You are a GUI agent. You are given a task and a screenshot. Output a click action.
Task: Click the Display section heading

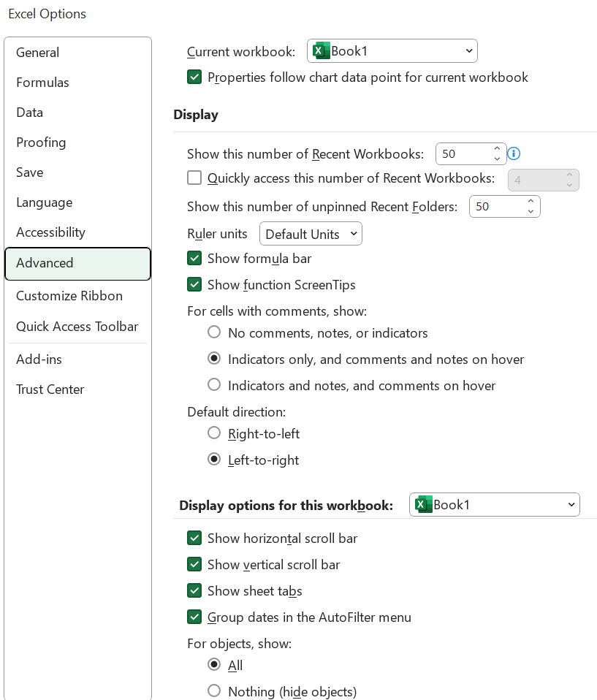click(196, 115)
